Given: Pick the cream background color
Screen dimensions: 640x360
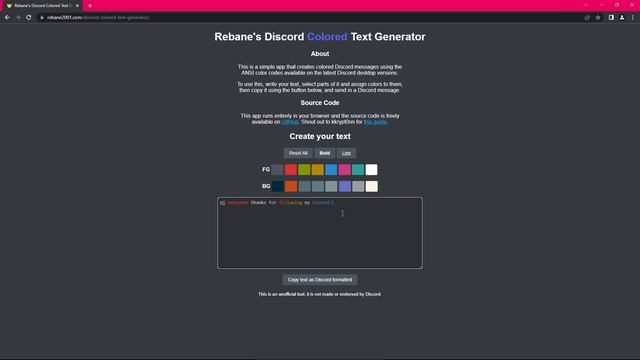Looking at the screenshot, I should pyautogui.click(x=372, y=186).
